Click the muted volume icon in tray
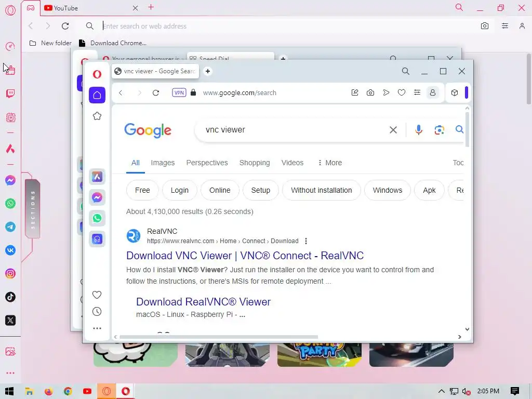Image resolution: width=532 pixels, height=399 pixels. pos(466,392)
